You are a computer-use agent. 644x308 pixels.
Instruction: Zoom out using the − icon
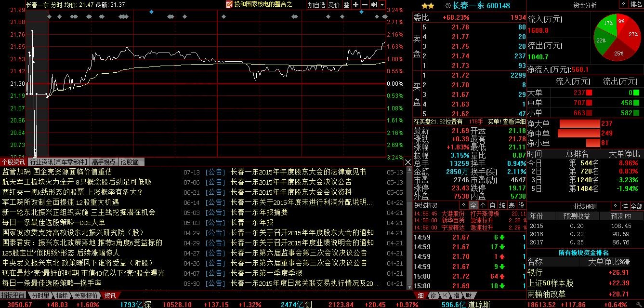click(365, 5)
